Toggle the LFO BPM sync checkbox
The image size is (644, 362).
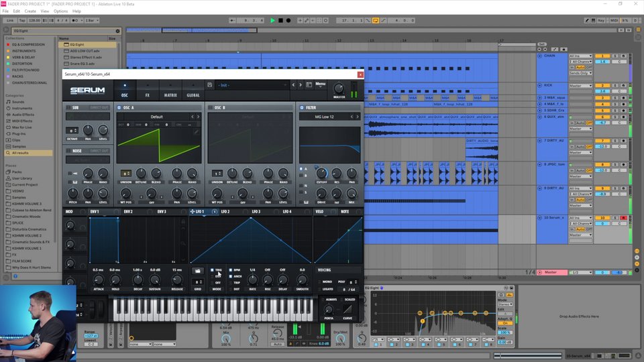231,270
